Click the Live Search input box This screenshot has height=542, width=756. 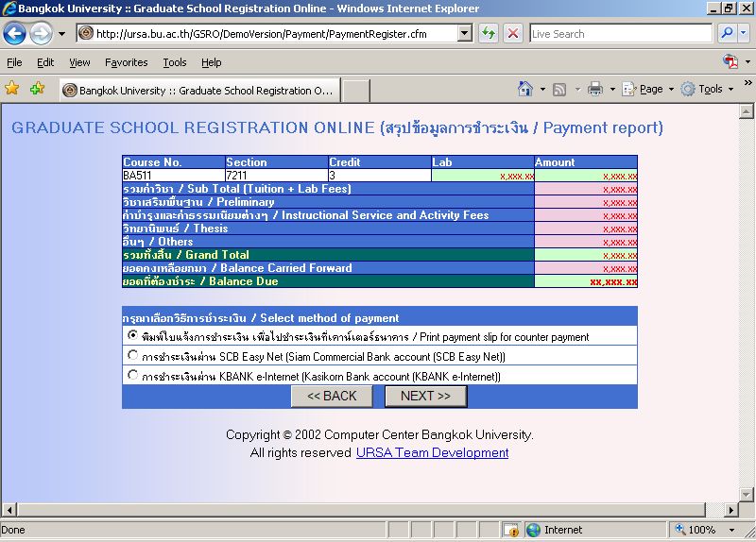[x=621, y=34]
